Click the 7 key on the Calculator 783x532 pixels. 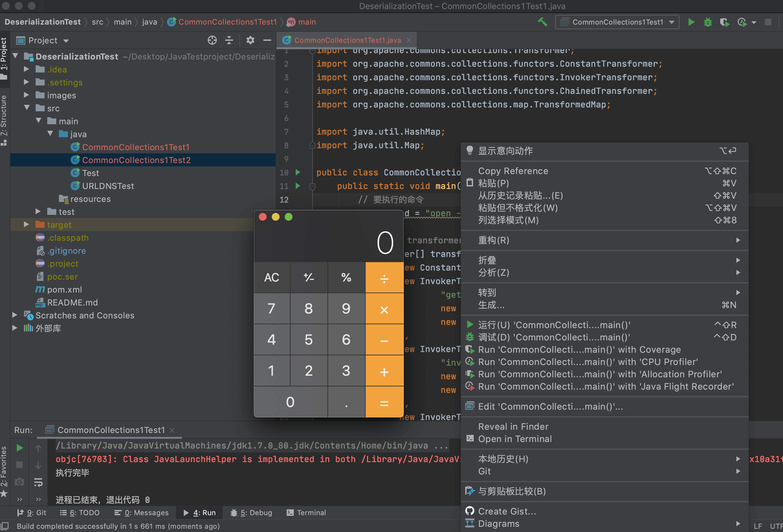pyautogui.click(x=271, y=309)
